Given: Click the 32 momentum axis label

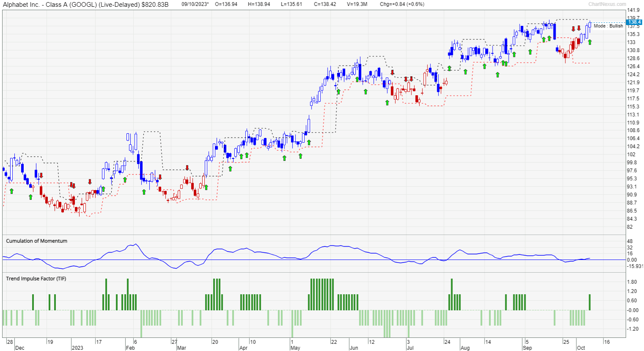Looking at the screenshot, I should click(630, 247).
